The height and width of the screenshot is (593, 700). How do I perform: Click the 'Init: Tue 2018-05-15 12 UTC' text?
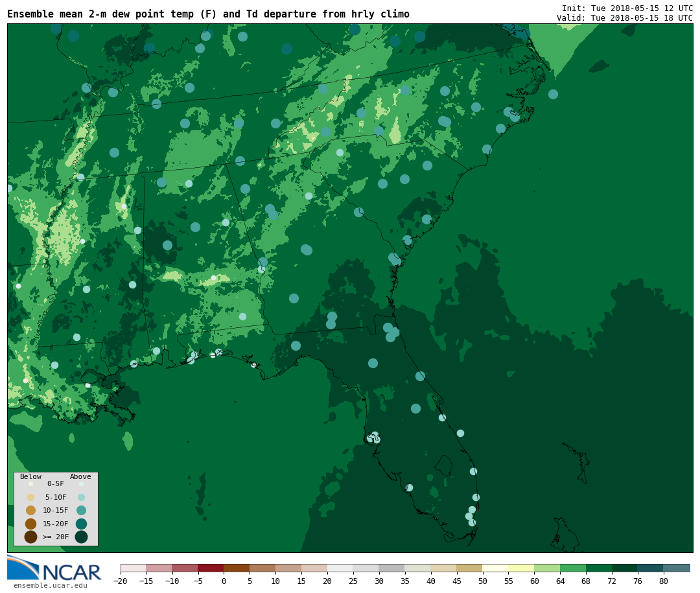(627, 8)
